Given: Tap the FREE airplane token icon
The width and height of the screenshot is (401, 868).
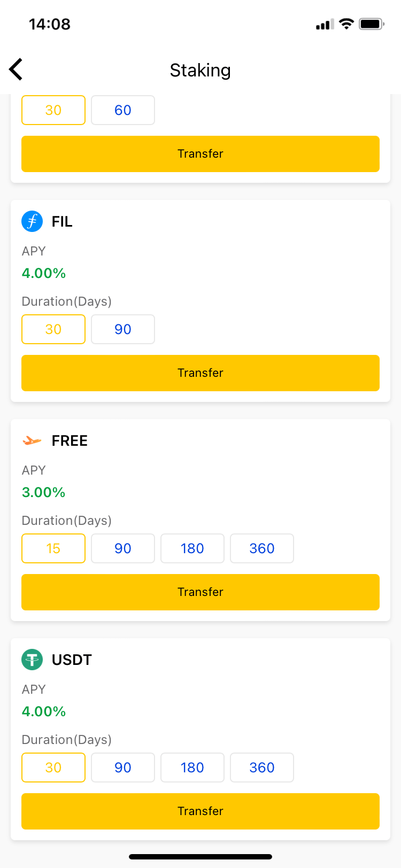Looking at the screenshot, I should 32,440.
